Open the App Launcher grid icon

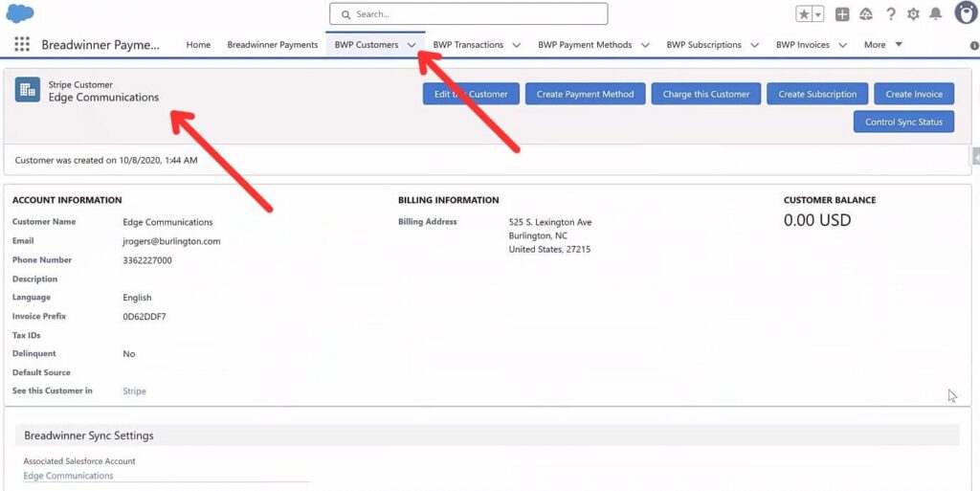pyautogui.click(x=22, y=44)
